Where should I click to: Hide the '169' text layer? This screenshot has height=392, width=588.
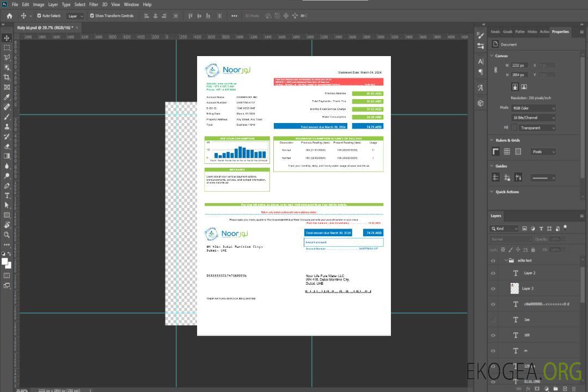click(493, 335)
